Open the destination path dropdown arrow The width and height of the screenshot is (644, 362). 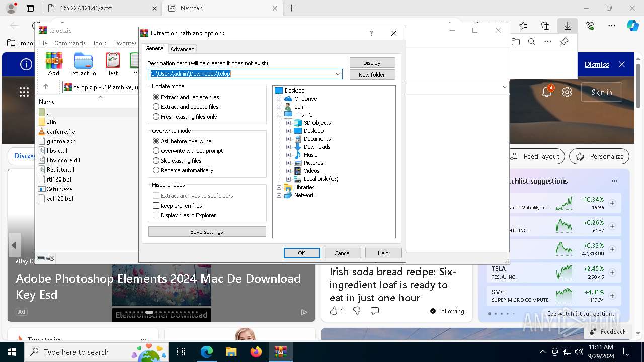(338, 74)
